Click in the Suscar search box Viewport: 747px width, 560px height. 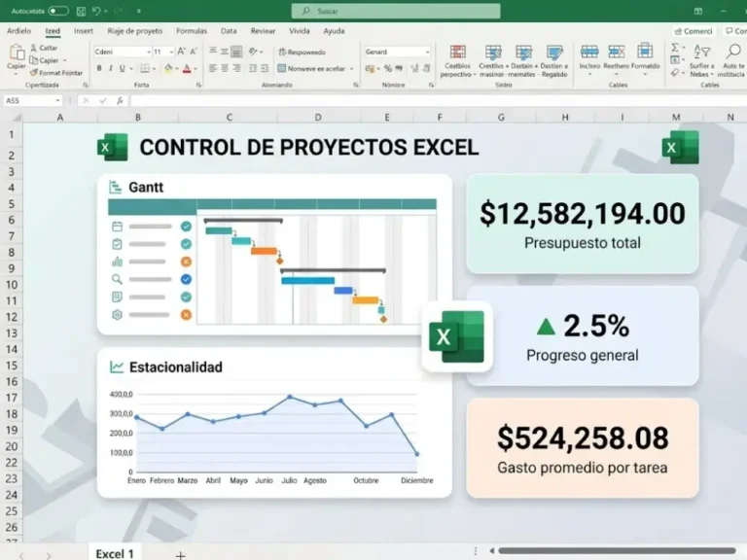[x=396, y=11]
